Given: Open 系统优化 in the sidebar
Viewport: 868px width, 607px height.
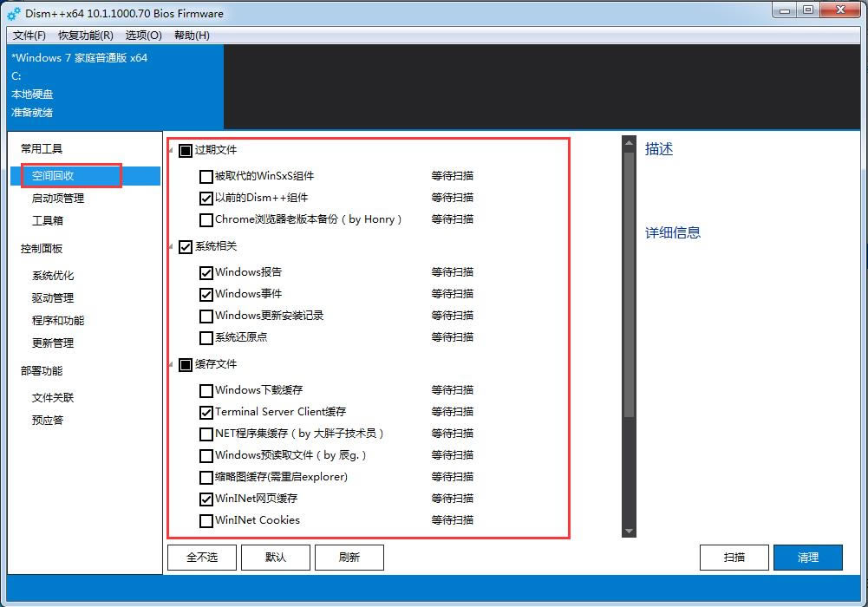Looking at the screenshot, I should 53,276.
